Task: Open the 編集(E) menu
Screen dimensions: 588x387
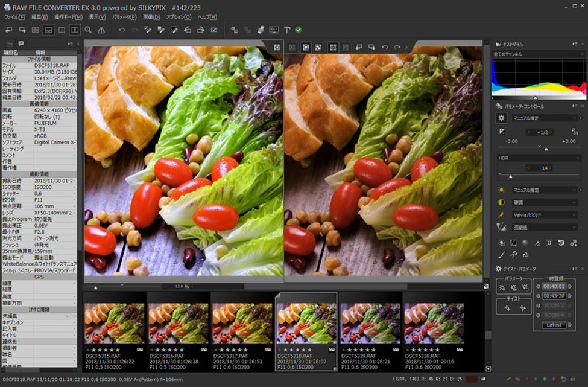Action: click(x=39, y=18)
